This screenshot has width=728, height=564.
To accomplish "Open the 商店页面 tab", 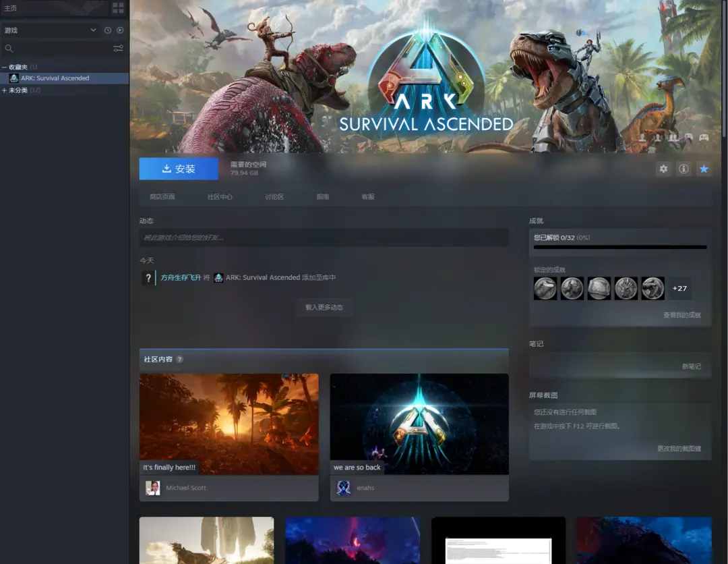I will coord(162,197).
